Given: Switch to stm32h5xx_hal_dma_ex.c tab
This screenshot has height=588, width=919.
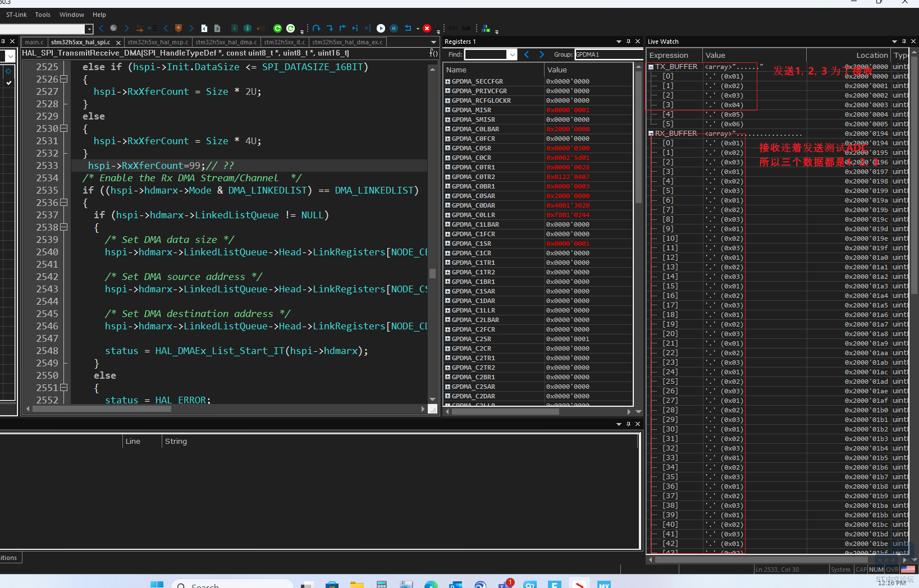Looking at the screenshot, I should point(348,42).
